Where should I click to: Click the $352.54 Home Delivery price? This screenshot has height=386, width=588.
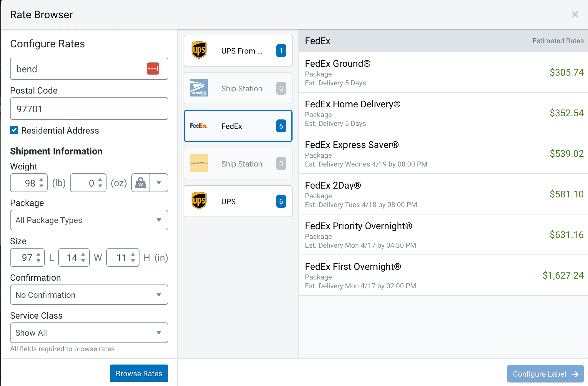click(x=567, y=113)
